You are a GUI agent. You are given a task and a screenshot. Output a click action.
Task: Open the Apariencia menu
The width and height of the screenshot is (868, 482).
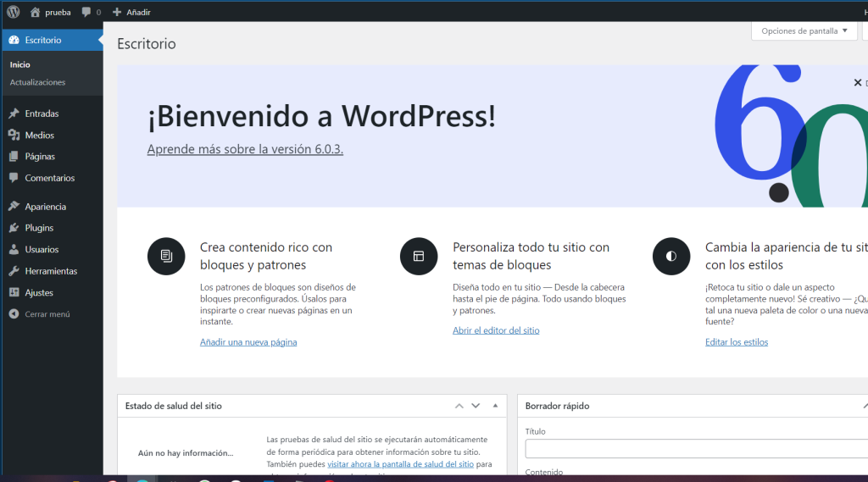point(52,207)
